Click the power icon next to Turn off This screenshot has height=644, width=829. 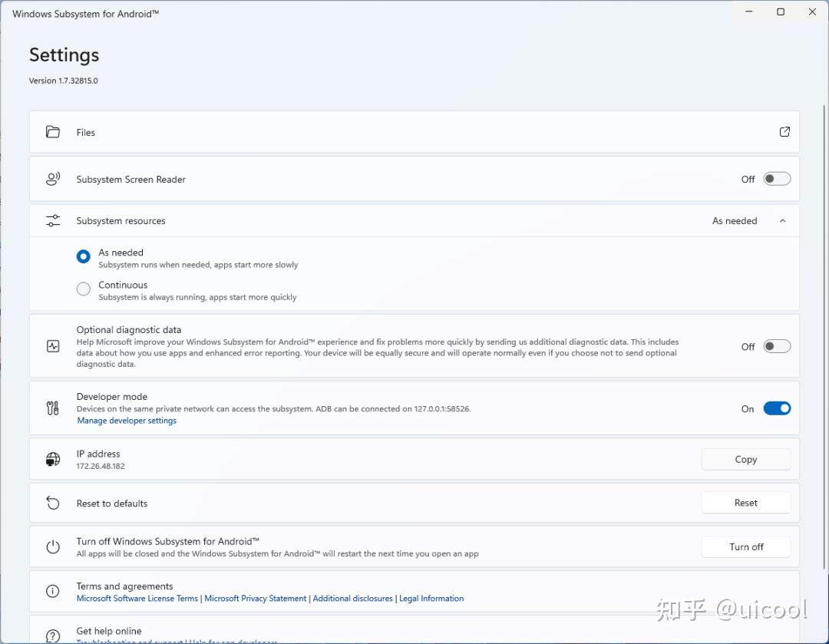[x=52, y=547]
